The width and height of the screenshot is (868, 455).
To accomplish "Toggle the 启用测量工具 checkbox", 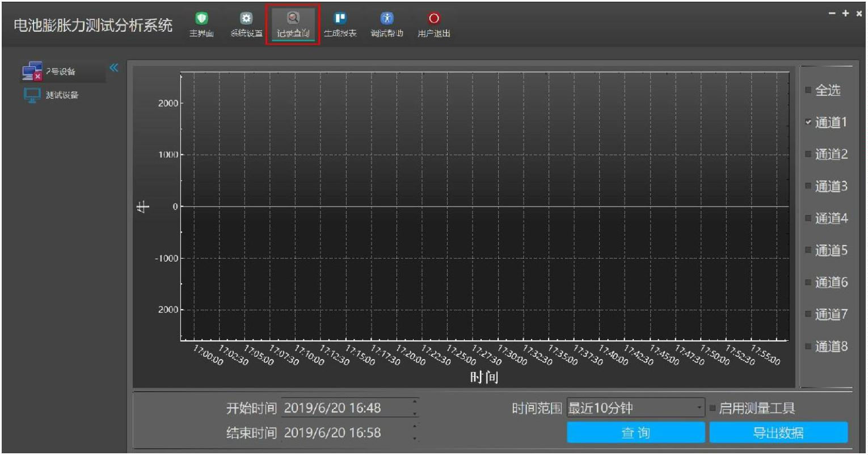I will tap(713, 408).
